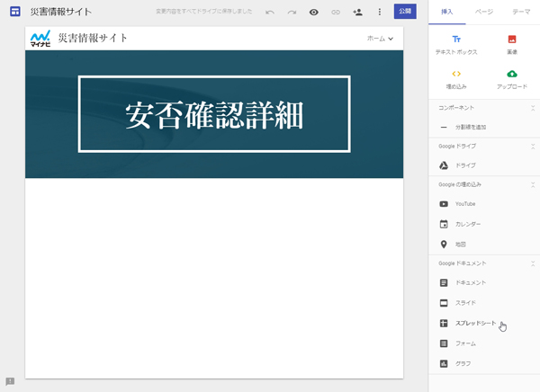540x392 pixels.
Task: Open the three-dot more options menu
Action: pyautogui.click(x=380, y=12)
